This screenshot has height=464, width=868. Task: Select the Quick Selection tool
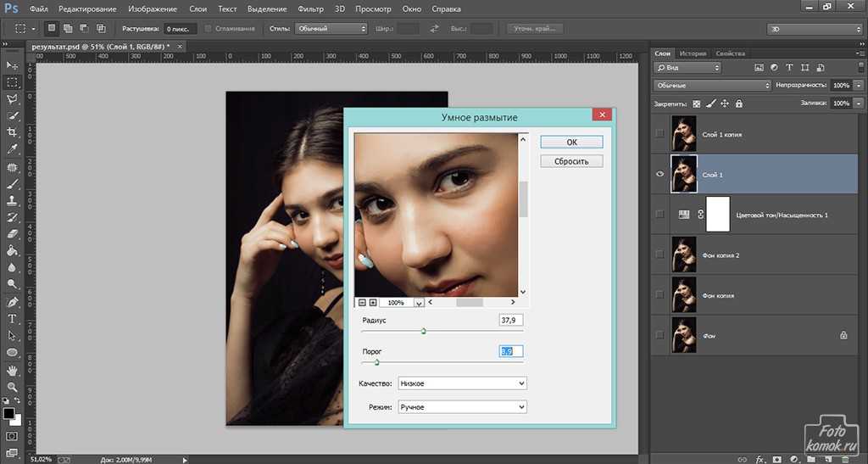click(12, 115)
